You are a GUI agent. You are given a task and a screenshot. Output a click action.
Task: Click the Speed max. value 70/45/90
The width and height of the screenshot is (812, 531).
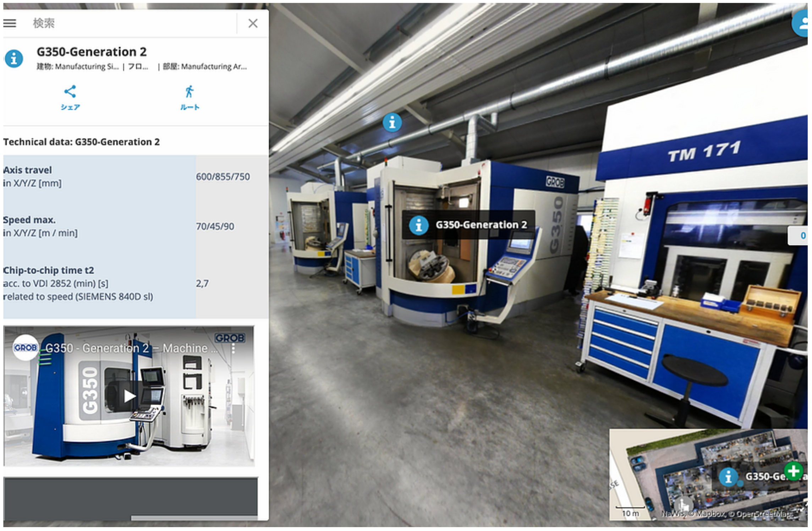(215, 226)
